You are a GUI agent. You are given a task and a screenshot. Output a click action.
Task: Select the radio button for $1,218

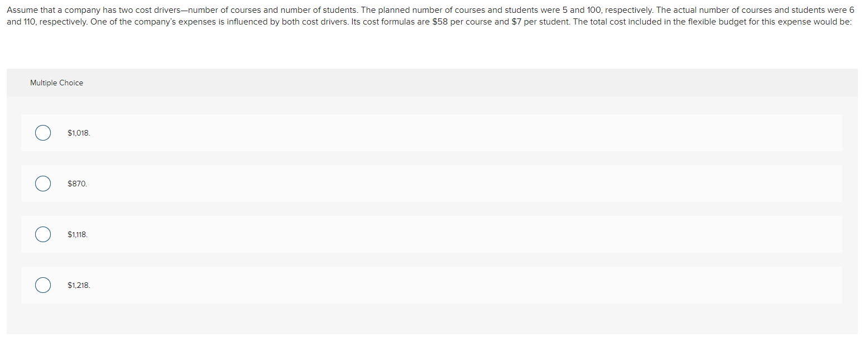tap(43, 285)
